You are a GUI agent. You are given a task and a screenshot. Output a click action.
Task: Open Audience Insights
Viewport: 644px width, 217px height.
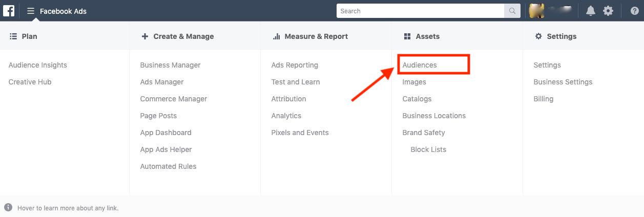[38, 65]
